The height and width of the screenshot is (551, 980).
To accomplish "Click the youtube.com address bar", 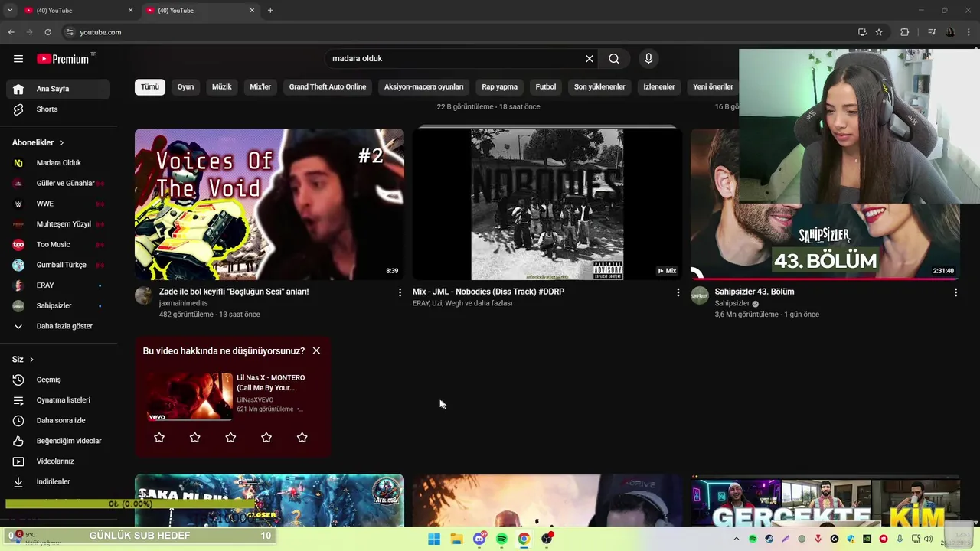I will pos(459,32).
